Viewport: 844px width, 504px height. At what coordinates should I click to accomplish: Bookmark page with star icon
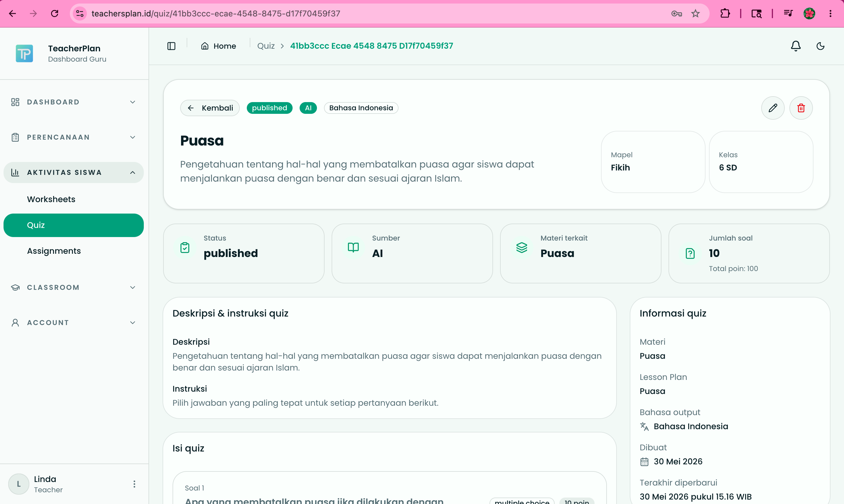click(696, 13)
